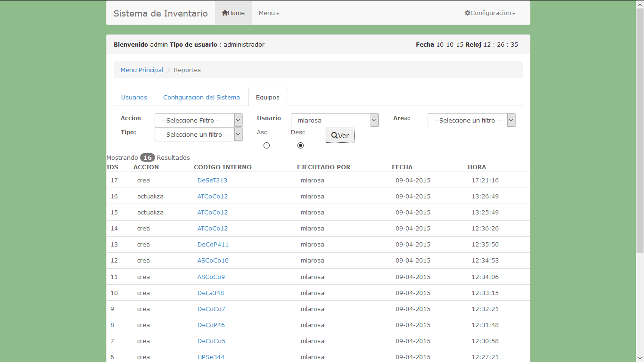Open ATCoCo12 link in row 15
Screen dimensions: 644x362
tap(213, 212)
